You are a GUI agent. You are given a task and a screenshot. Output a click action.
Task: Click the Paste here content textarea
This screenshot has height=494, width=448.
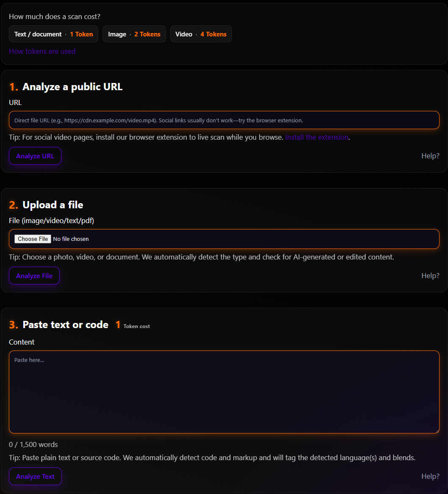pyautogui.click(x=224, y=392)
